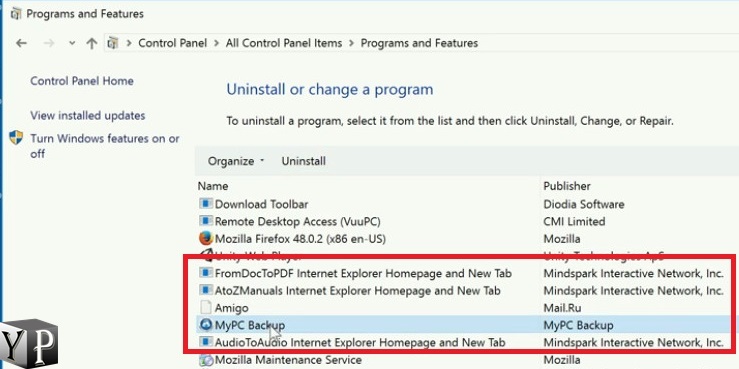Click the Up one level arrow

(x=91, y=43)
